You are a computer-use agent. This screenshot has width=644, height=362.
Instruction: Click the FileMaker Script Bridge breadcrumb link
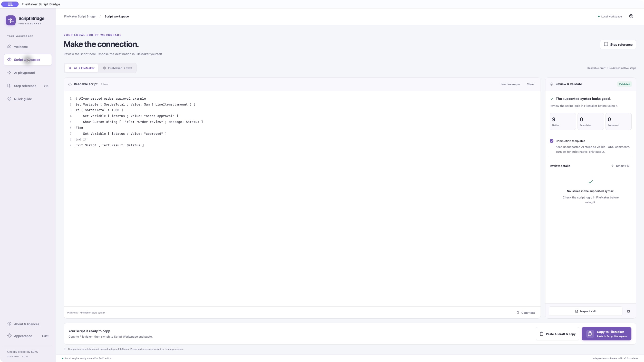80,16
